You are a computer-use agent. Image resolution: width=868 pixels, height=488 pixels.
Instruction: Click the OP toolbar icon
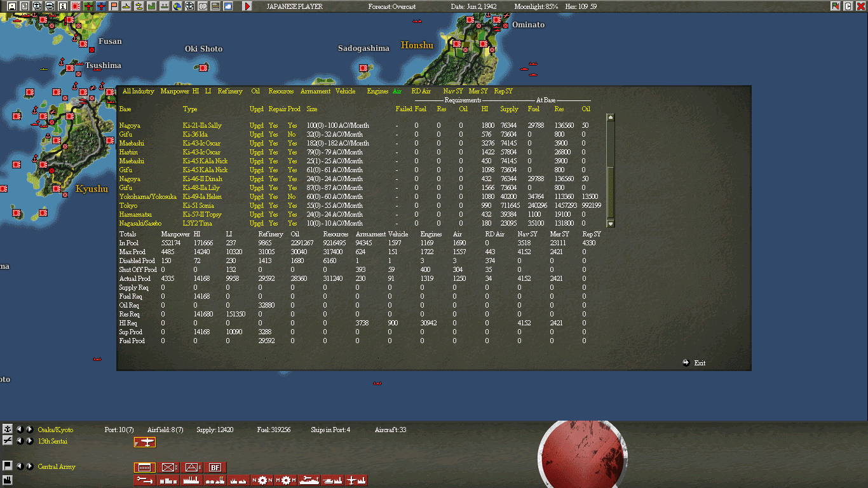[203, 6]
